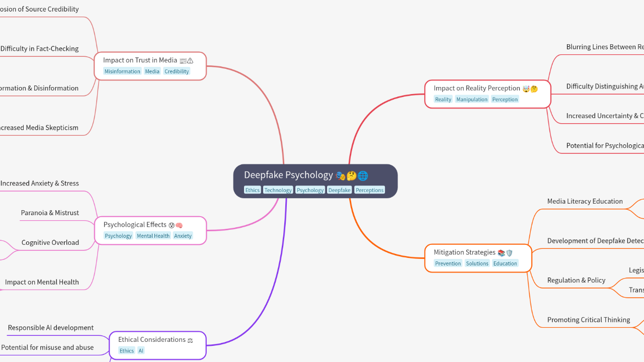Image resolution: width=644 pixels, height=362 pixels.
Task: Click the Ethics tag under Ethical Considerations
Action: click(127, 351)
